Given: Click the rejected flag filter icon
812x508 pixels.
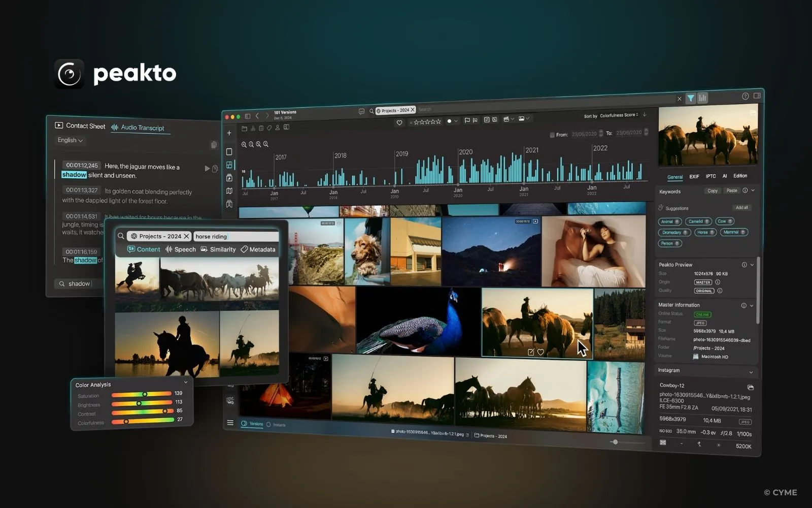Looking at the screenshot, I should pos(475,120).
